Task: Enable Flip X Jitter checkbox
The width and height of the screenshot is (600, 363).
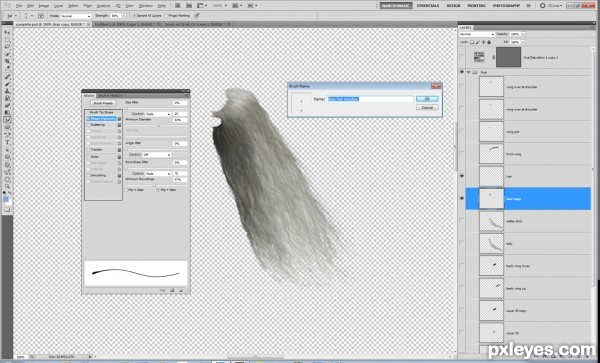Action: (x=127, y=190)
